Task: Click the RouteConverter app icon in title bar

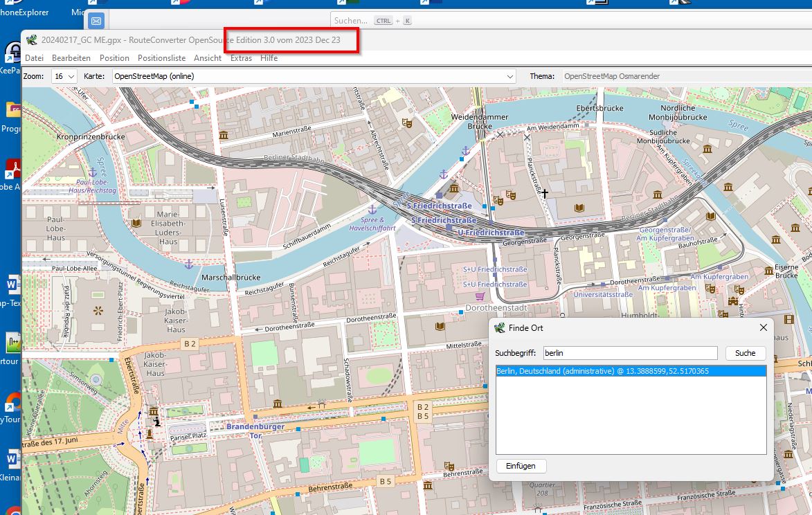Action: 31,40
